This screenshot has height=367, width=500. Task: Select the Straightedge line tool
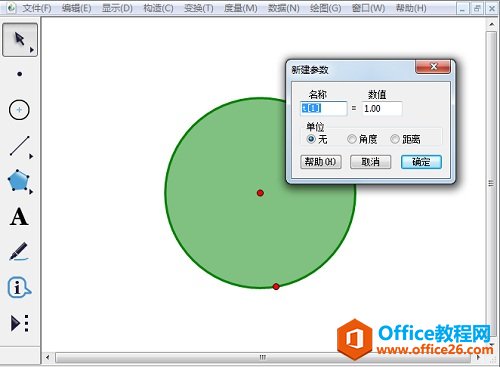(20, 146)
